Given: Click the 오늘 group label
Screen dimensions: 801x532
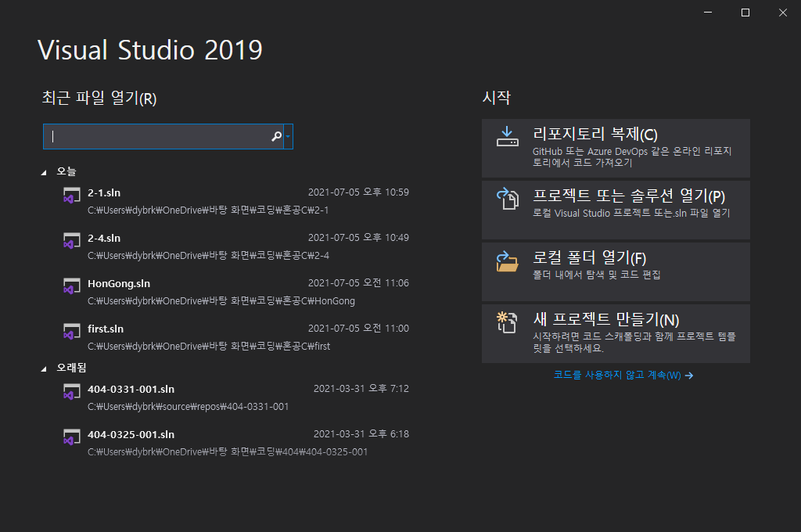Looking at the screenshot, I should click(66, 171).
